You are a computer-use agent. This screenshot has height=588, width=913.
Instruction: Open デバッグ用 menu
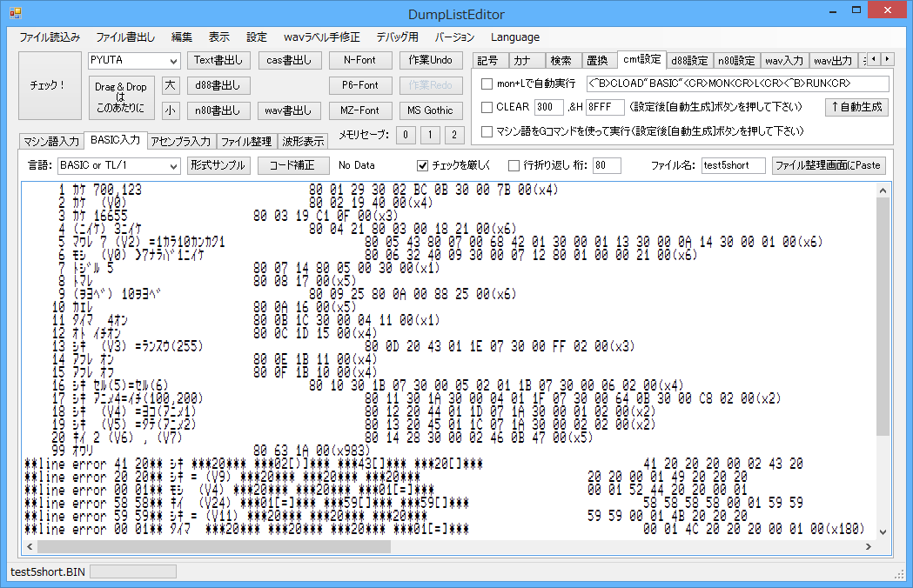(397, 37)
